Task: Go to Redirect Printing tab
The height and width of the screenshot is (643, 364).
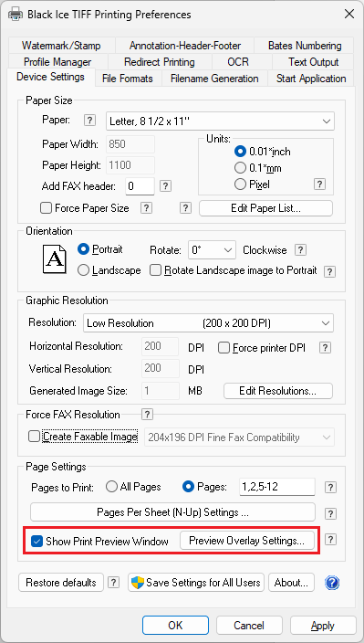Action: (x=160, y=62)
